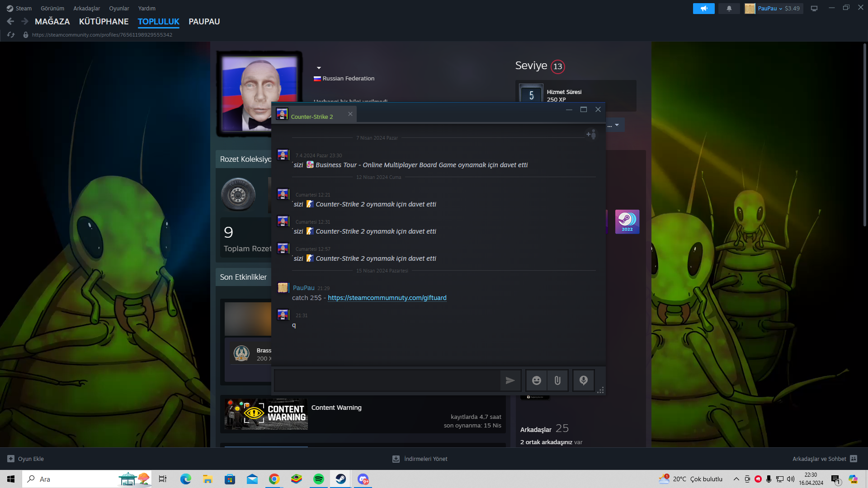Switch to Big Picture mode icon
868x488 pixels.
[x=814, y=8]
